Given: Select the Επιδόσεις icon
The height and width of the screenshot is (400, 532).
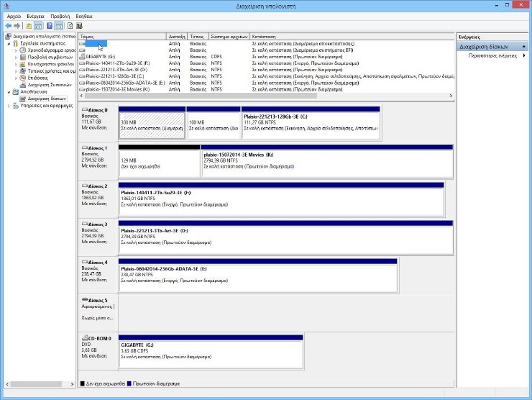Looking at the screenshot, I should point(23,78).
